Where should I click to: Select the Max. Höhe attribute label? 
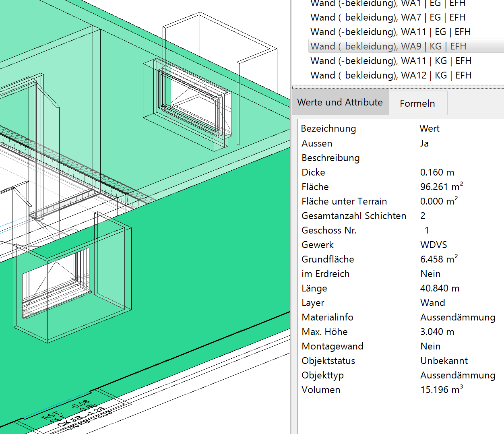(324, 332)
